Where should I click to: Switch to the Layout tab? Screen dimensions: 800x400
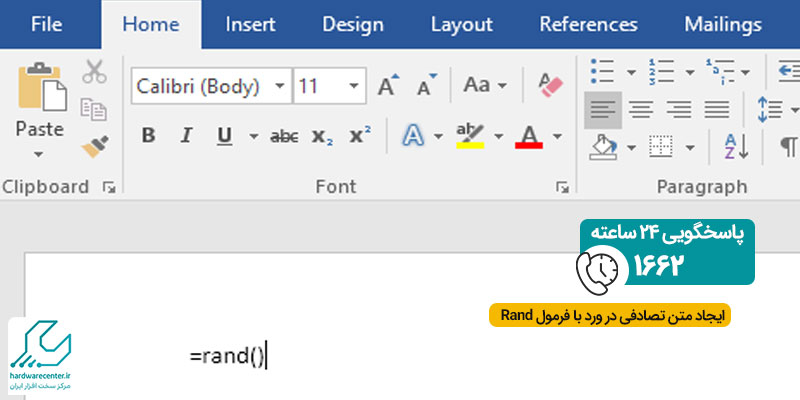click(461, 24)
